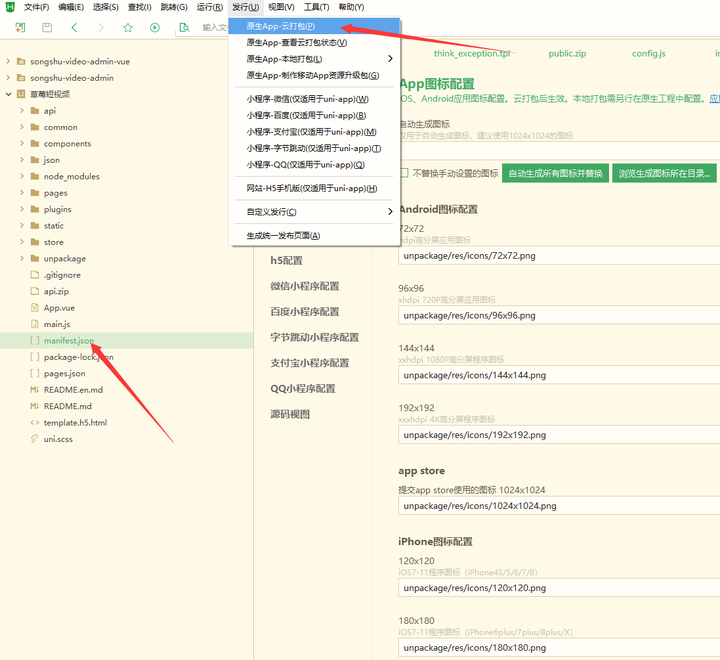Click the 144x144 icon path field
The image size is (720, 660).
coord(559,375)
